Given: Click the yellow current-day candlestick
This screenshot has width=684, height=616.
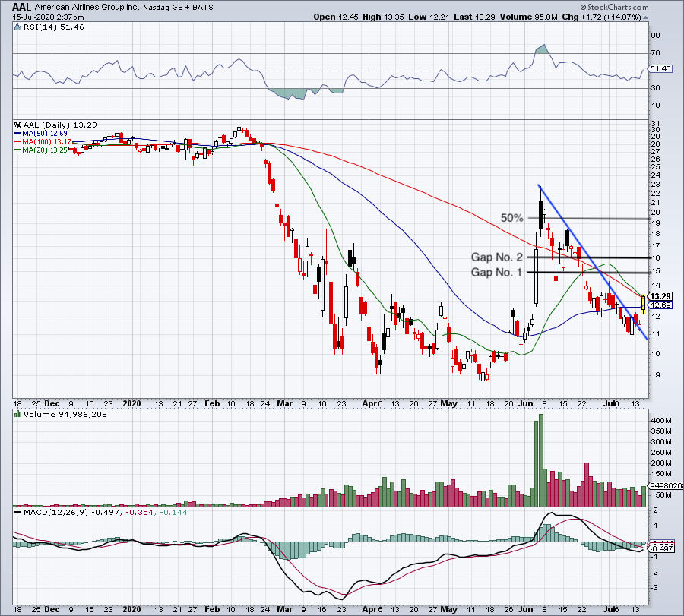Looking at the screenshot, I should [x=644, y=305].
